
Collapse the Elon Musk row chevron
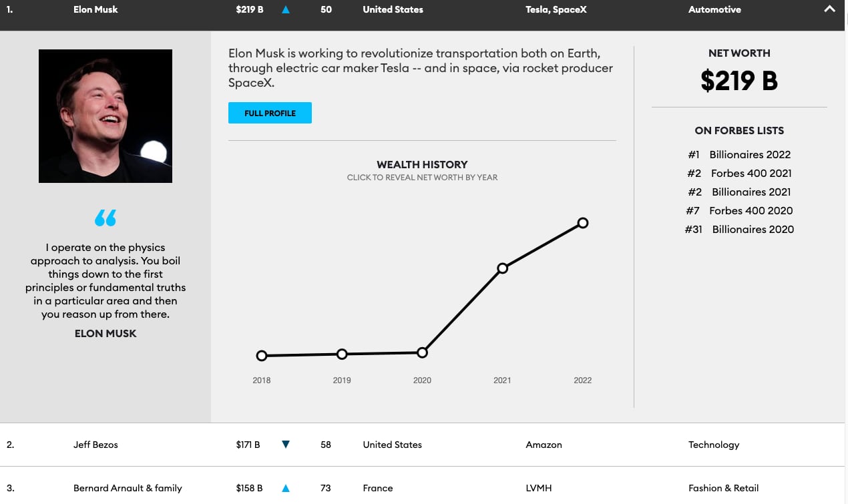pos(829,9)
